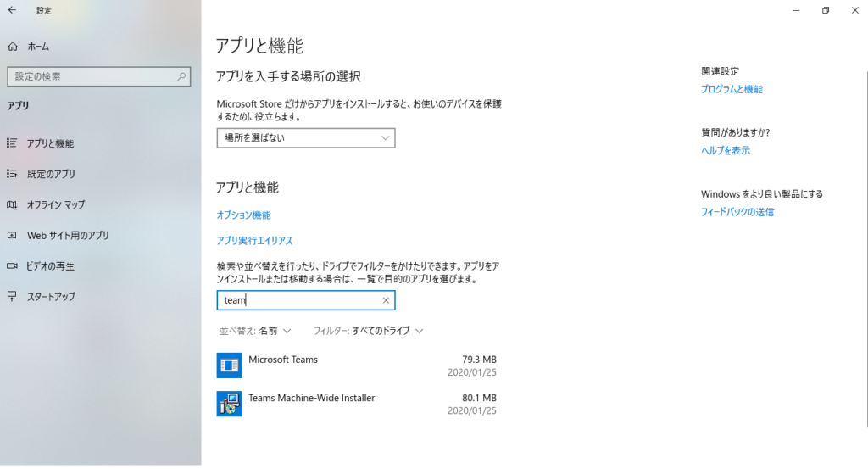
Task: Click the search magnifier in 設定の検索
Action: click(181, 76)
